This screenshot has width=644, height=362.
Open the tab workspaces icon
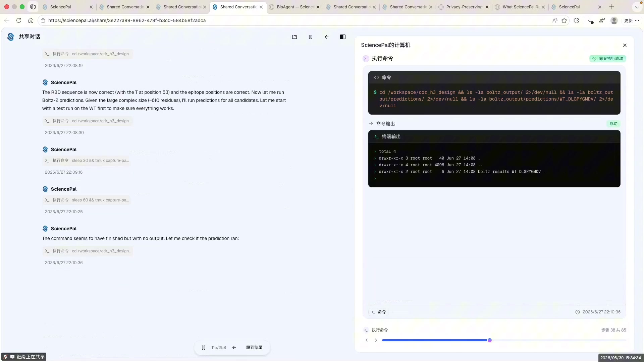tap(33, 7)
